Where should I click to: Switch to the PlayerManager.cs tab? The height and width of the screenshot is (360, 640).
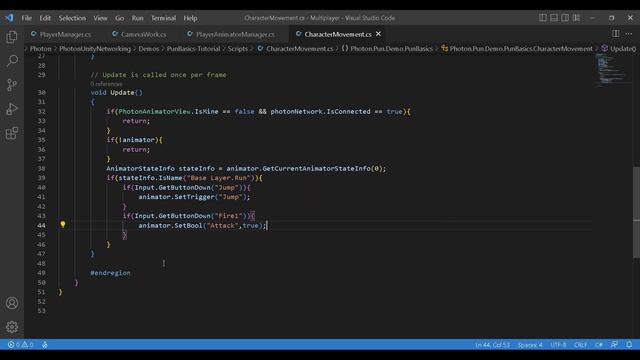[x=61, y=34]
